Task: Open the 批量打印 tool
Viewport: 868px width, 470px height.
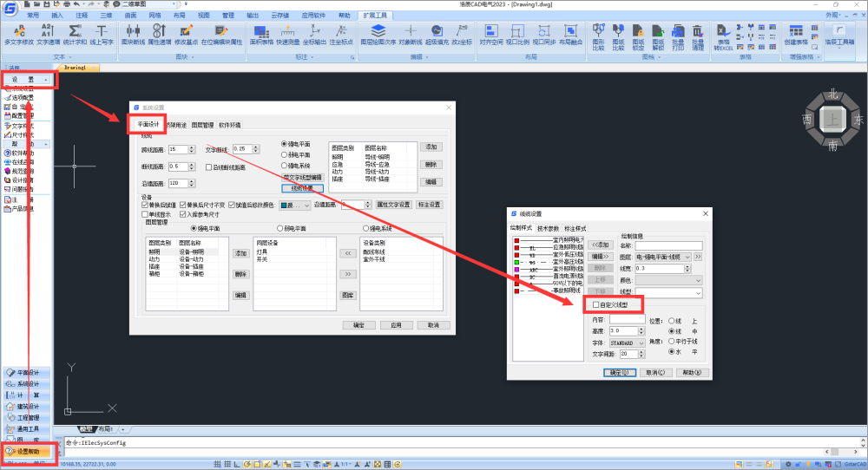Action: coord(678,36)
